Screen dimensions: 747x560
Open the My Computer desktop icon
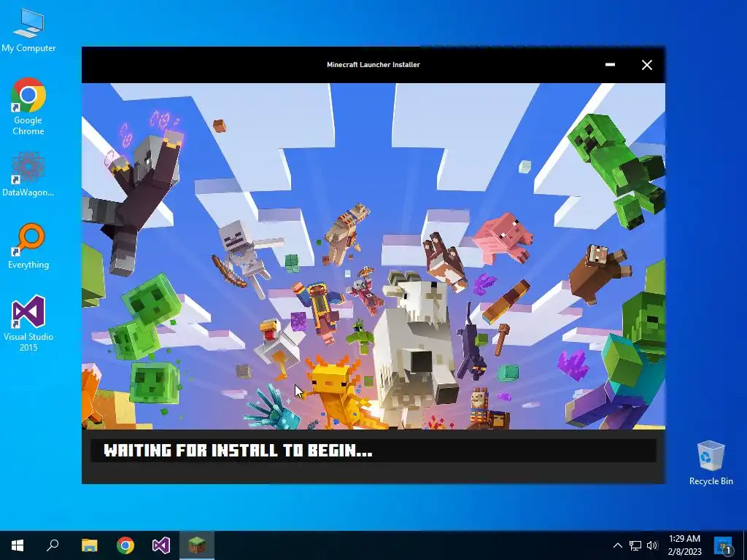pyautogui.click(x=28, y=31)
